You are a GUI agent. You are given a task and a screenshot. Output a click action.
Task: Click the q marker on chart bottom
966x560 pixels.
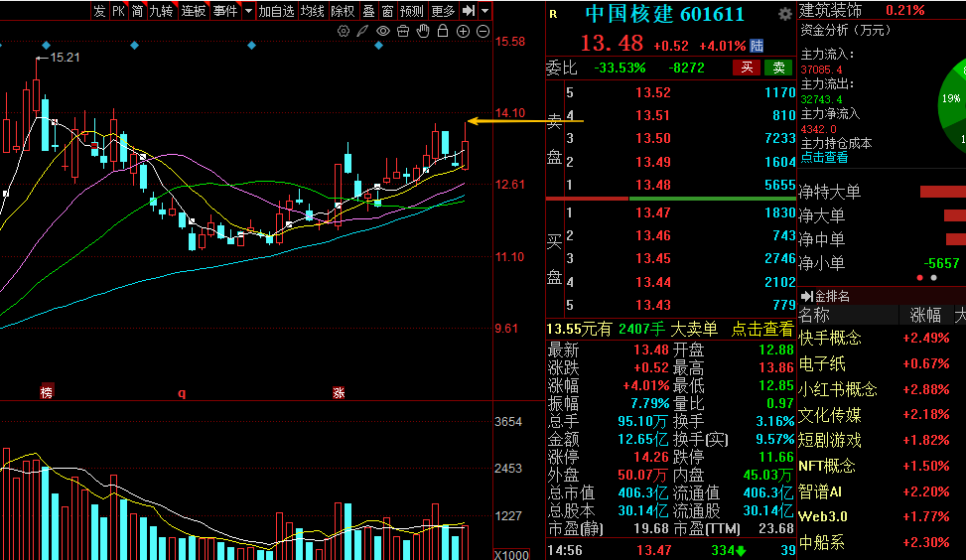coord(182,393)
